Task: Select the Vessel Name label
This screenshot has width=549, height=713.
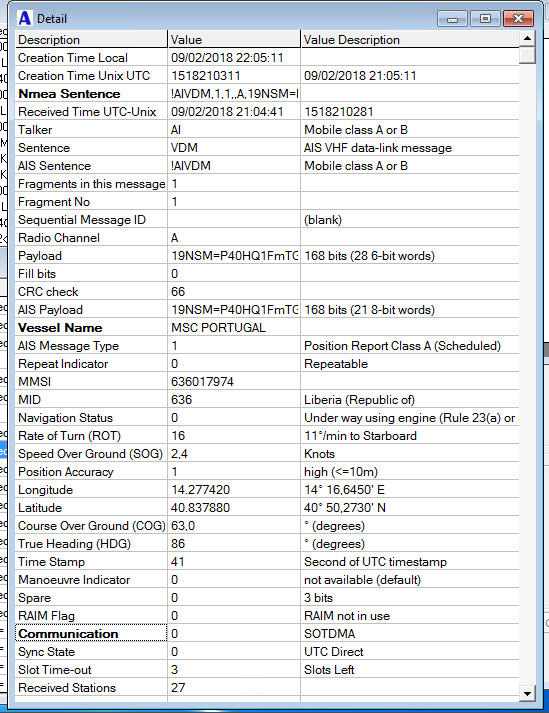Action: pyautogui.click(x=60, y=327)
